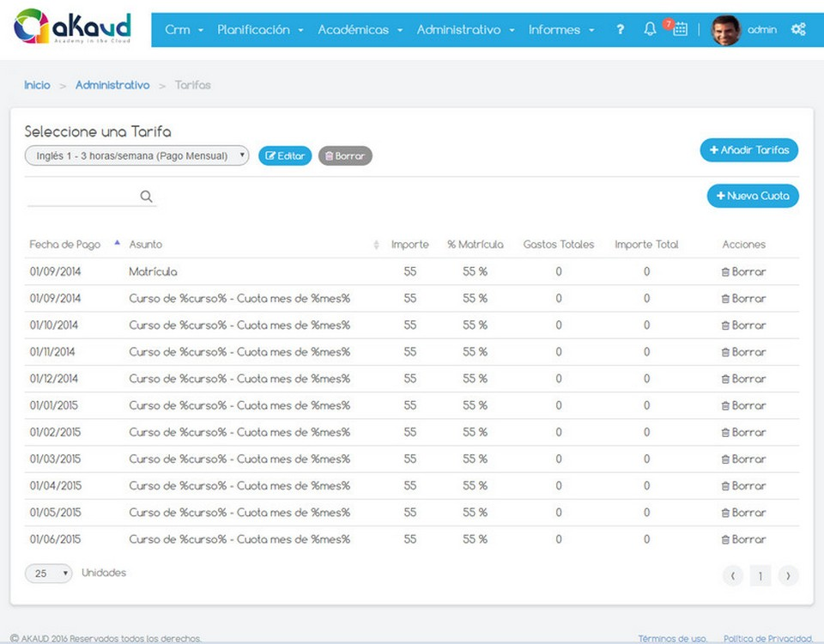Open the 25 units per page dropdown

[x=49, y=574]
